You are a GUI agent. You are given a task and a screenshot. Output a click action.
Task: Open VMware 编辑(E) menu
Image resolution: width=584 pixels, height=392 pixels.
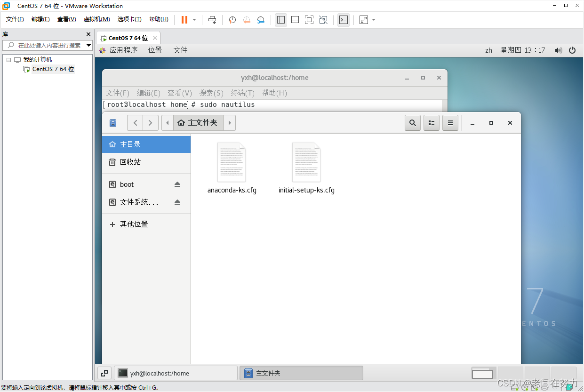pos(40,19)
